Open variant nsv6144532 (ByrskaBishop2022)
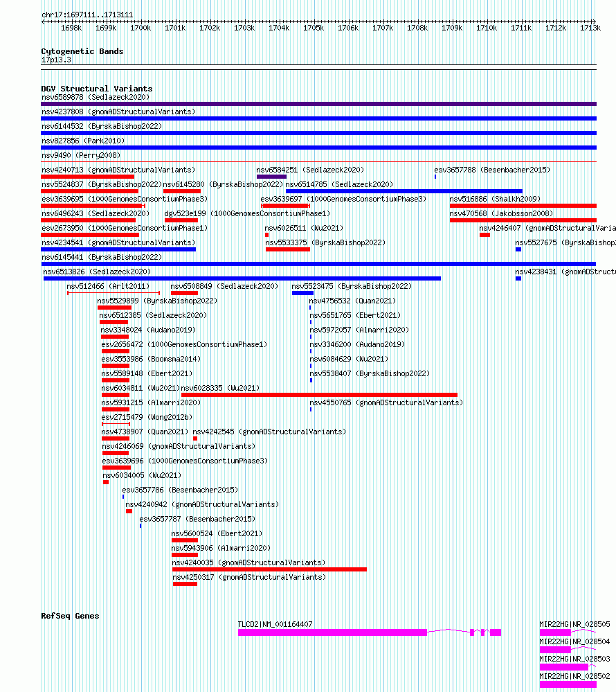 tap(102, 126)
